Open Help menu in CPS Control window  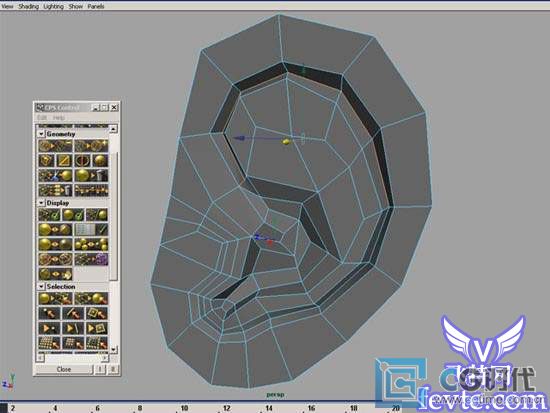pos(58,117)
